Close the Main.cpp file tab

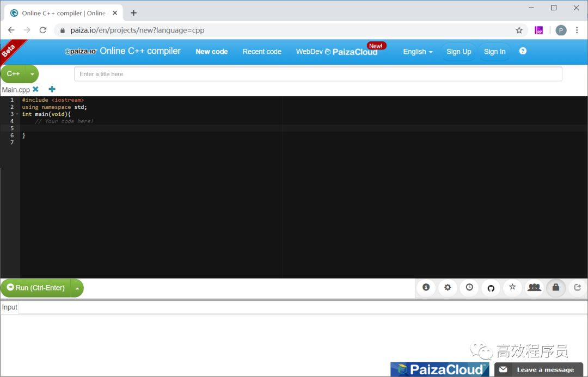35,89
